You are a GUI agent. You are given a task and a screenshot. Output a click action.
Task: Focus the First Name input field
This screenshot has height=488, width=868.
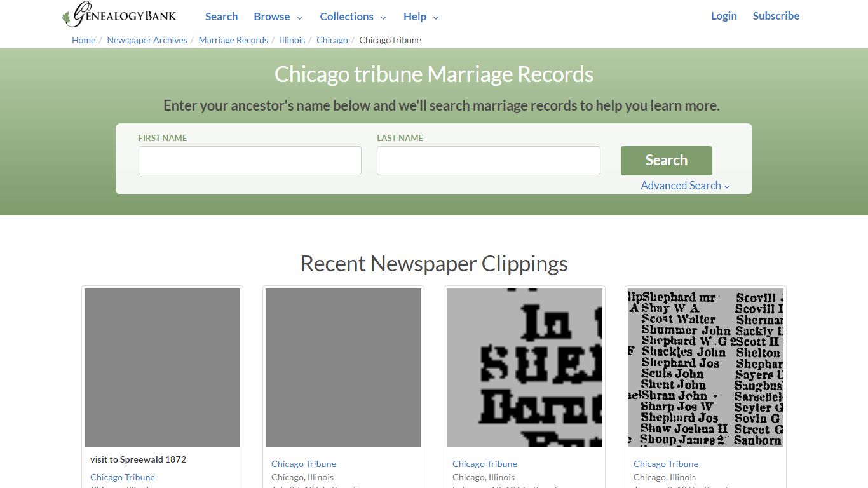click(250, 161)
